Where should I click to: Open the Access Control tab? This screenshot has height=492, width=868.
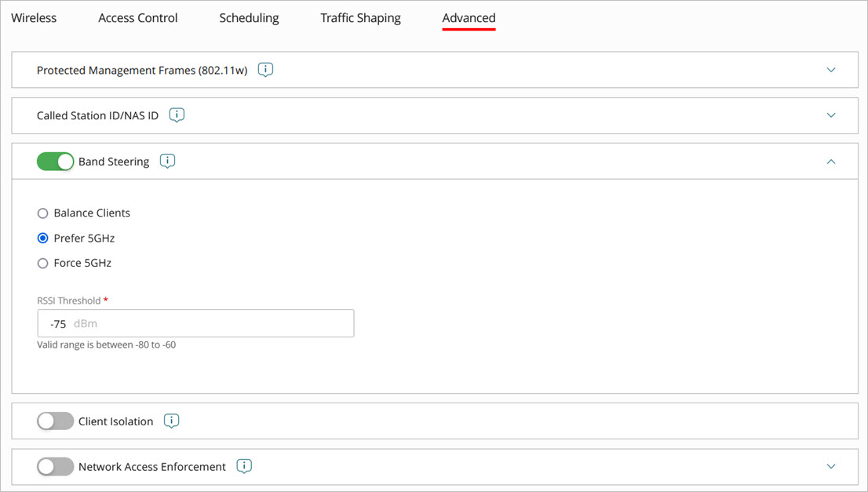(137, 17)
